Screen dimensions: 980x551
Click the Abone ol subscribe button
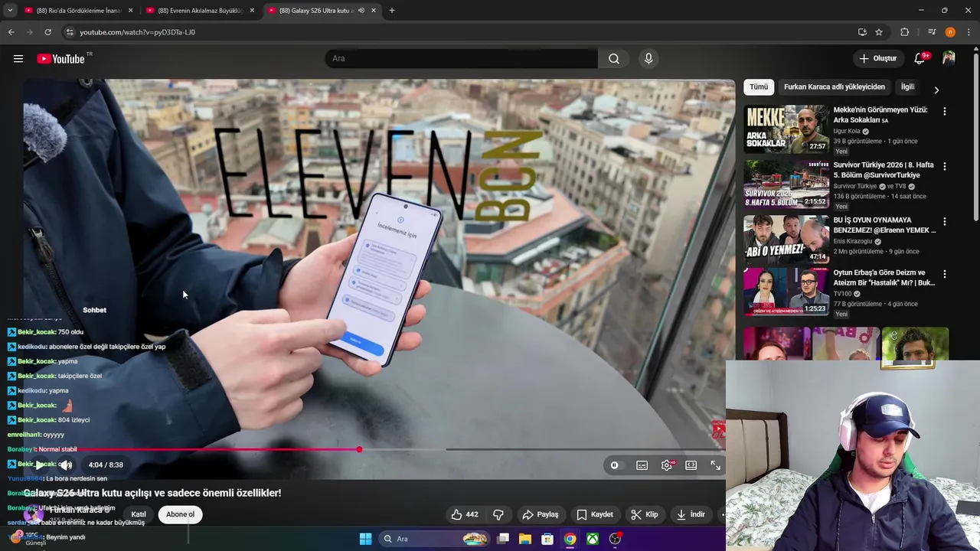point(181,515)
